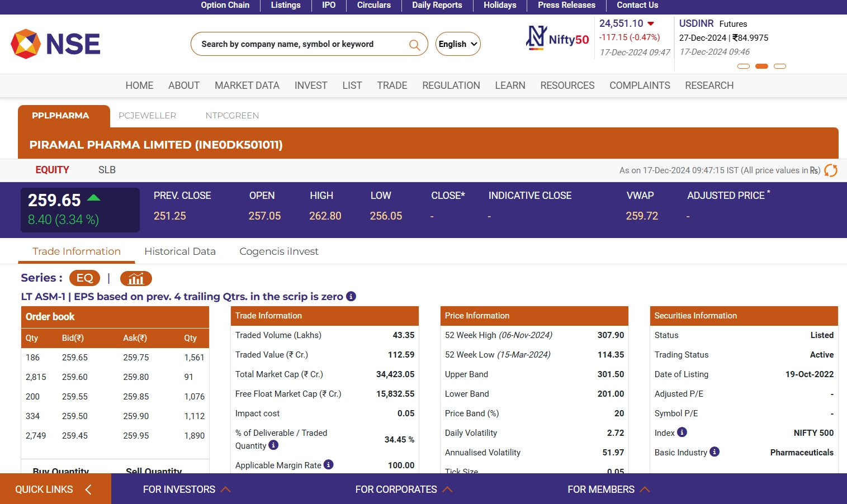Open the chart icon beside Series
This screenshot has height=504, width=847.
click(x=136, y=278)
